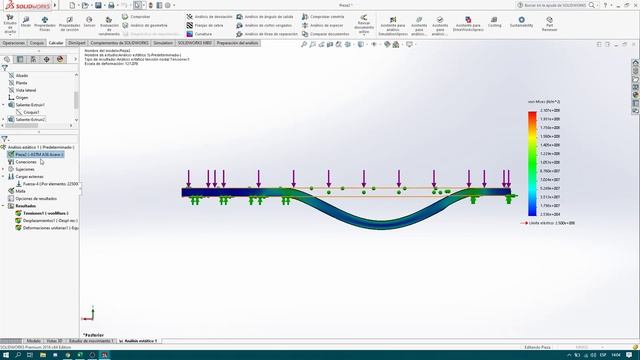Open Asistente para DriveWorksXpress

468,24
